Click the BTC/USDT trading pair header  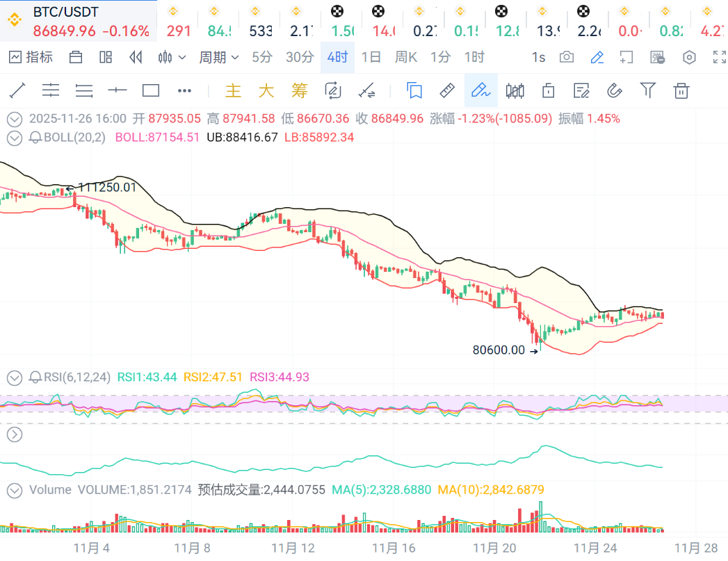tap(66, 13)
